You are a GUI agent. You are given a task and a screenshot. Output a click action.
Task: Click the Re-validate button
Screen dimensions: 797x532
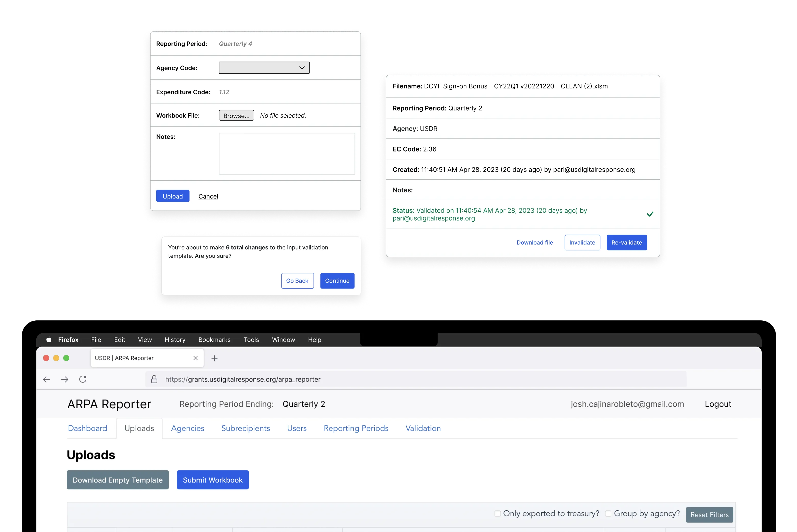tap(627, 242)
